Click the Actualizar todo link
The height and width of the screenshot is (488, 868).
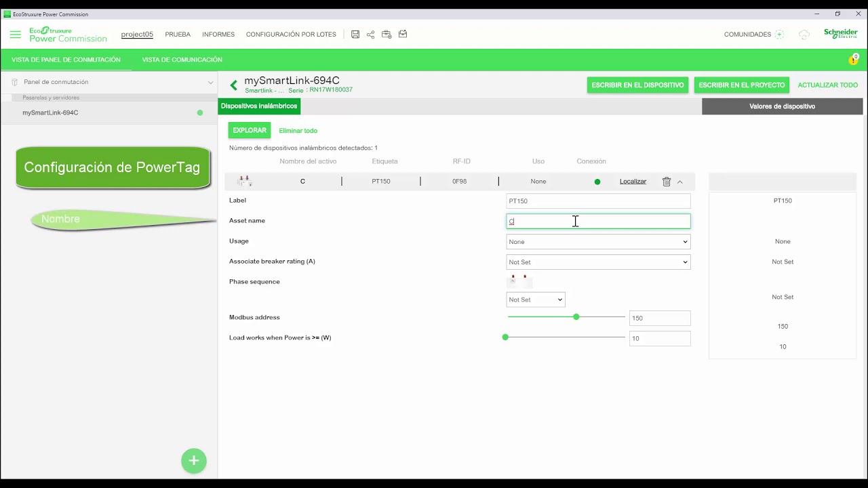tap(827, 85)
